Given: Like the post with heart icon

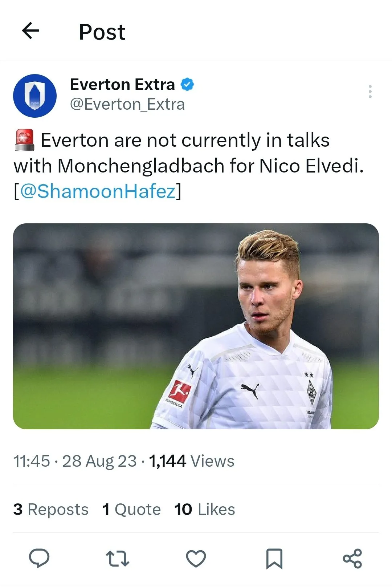Looking at the screenshot, I should click(x=196, y=558).
